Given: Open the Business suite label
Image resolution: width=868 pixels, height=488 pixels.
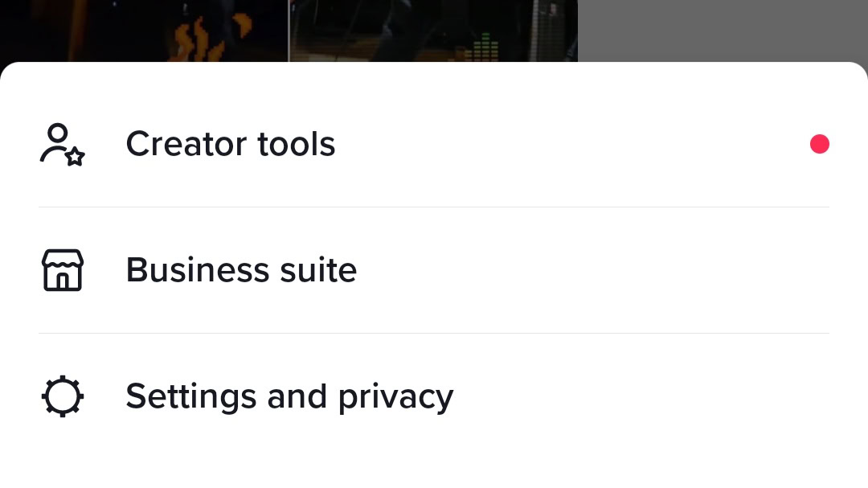Looking at the screenshot, I should 241,270.
